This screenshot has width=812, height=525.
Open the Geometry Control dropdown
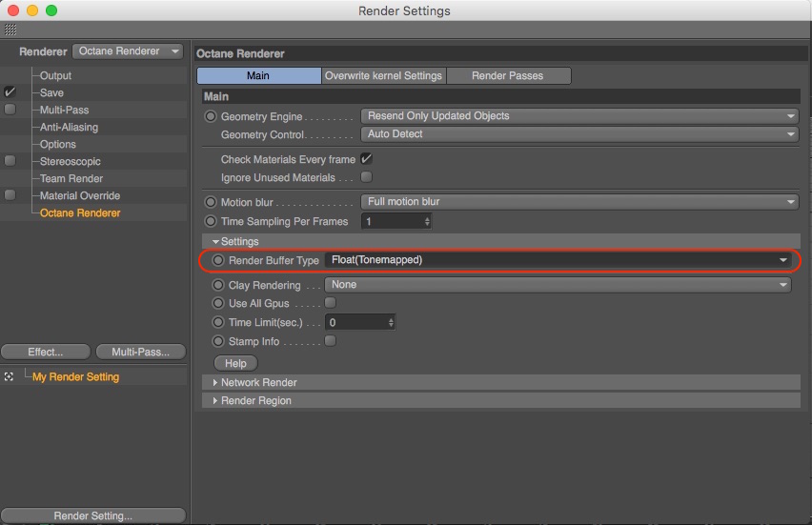[579, 134]
